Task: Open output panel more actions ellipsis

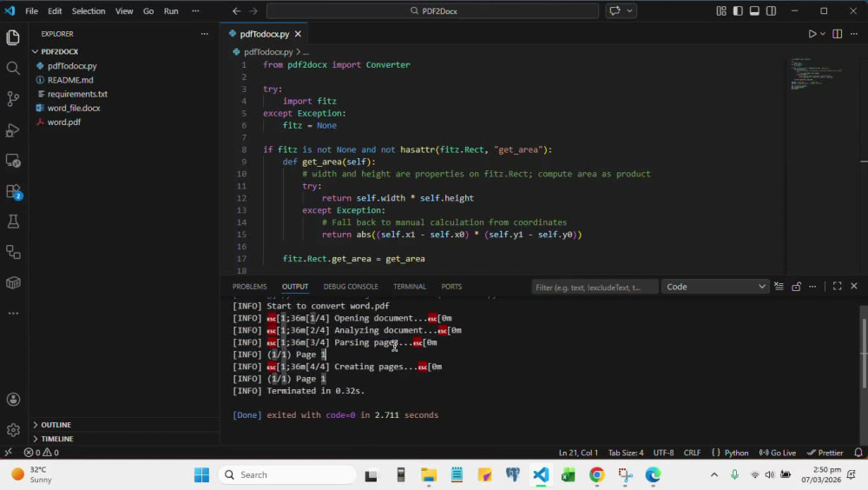Action: [812, 287]
